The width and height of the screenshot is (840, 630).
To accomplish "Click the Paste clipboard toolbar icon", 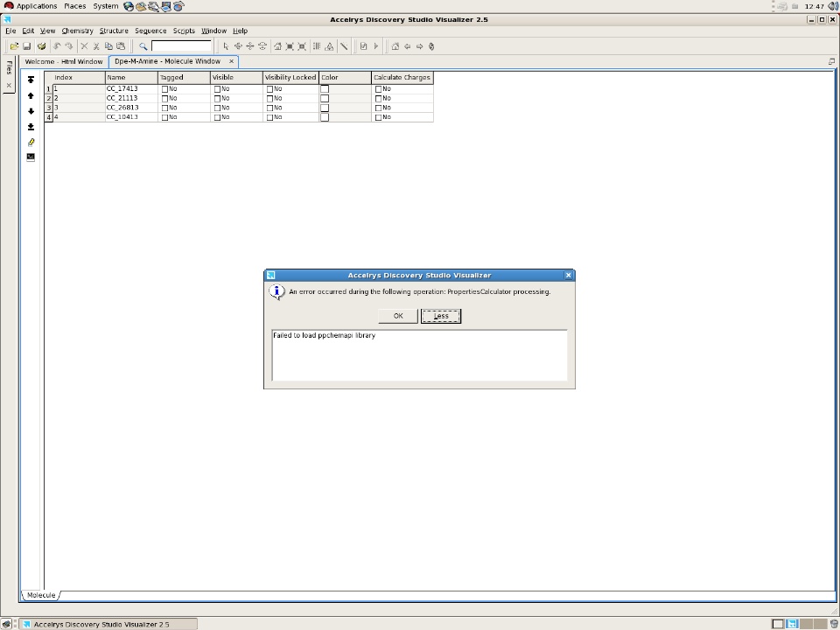I will tap(121, 46).
